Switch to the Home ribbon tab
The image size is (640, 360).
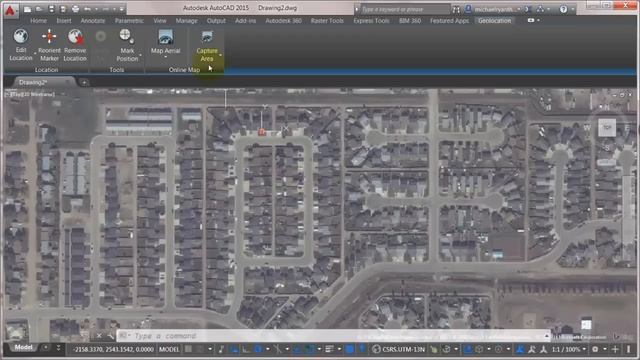pyautogui.click(x=38, y=20)
